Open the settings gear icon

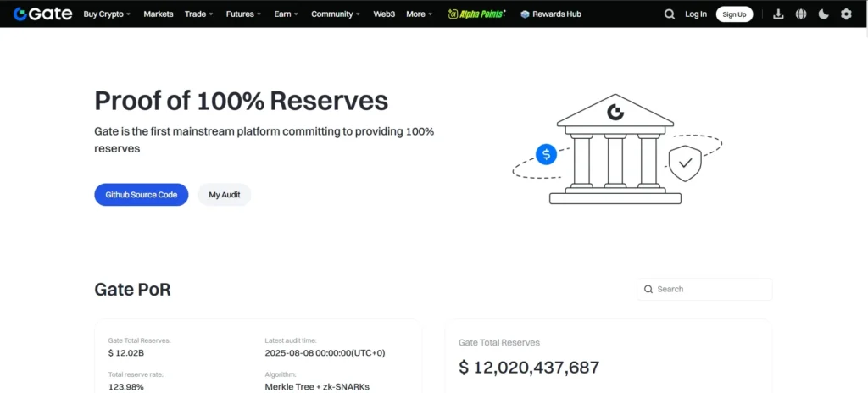(x=847, y=14)
